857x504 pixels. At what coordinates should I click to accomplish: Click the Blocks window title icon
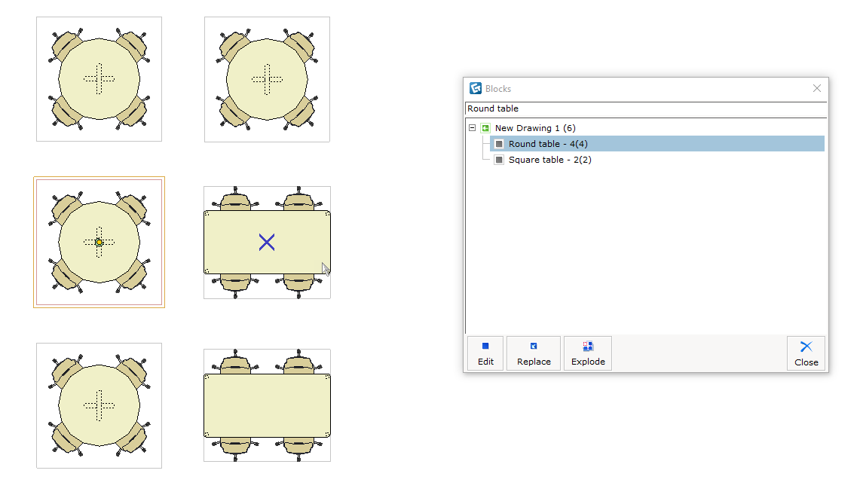[476, 88]
